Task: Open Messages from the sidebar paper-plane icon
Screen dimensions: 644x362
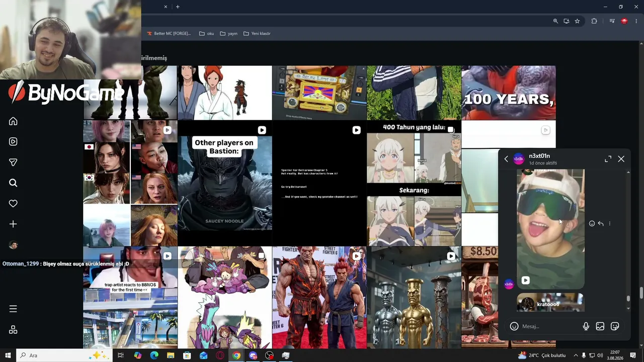Action: coord(13,162)
